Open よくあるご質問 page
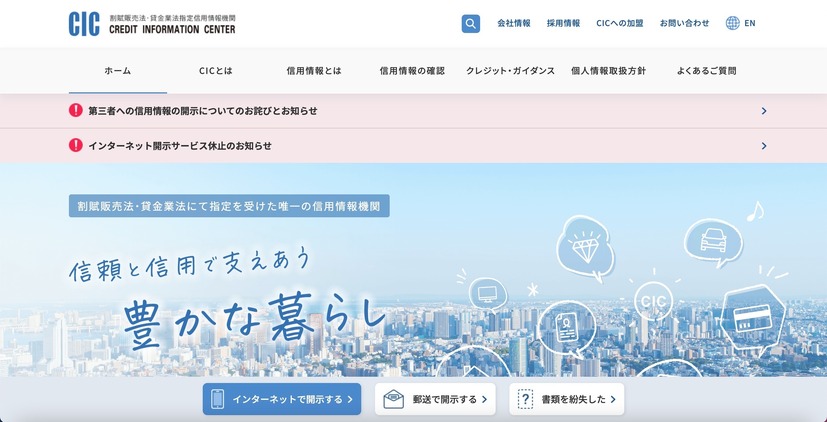The height and width of the screenshot is (422, 827). [x=706, y=71]
